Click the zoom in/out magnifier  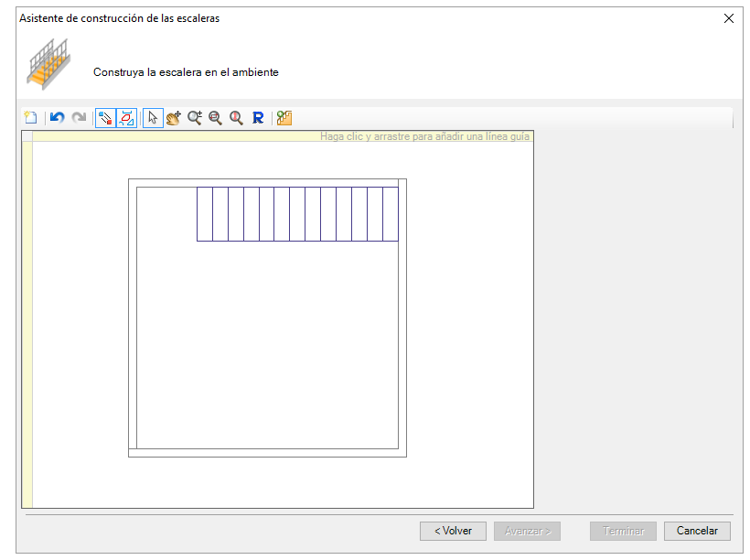(x=195, y=118)
